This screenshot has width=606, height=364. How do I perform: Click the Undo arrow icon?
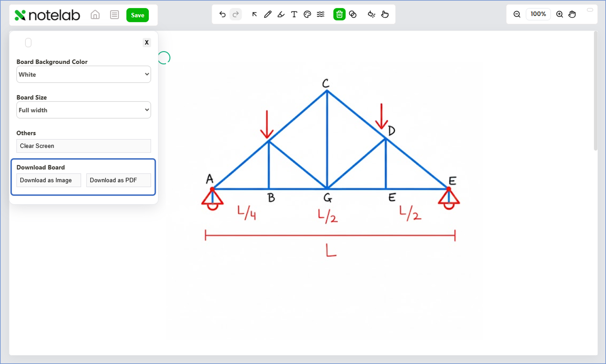click(x=222, y=15)
